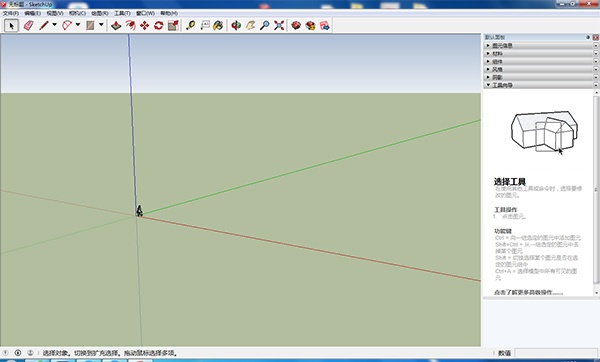Select the Text label tool
The width and height of the screenshot is (600, 362).
(x=205, y=26)
